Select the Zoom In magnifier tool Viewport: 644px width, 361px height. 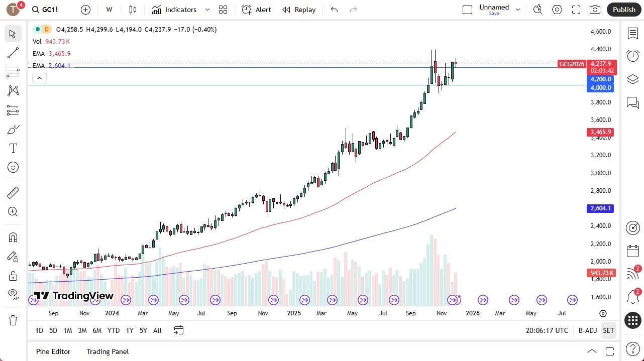click(x=13, y=211)
